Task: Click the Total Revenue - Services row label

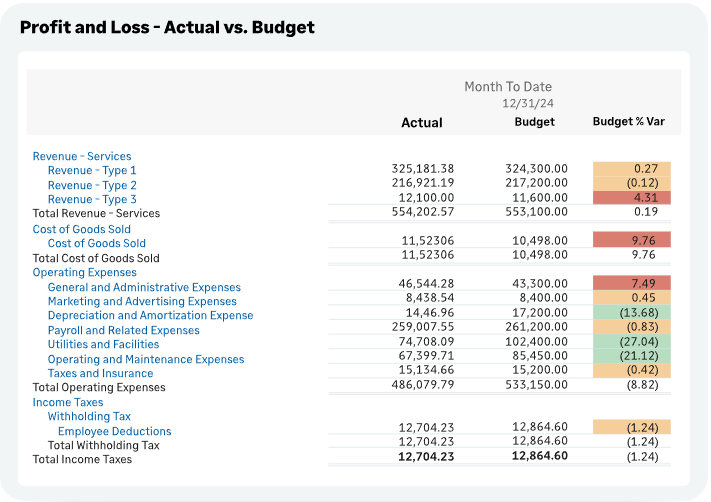Action: [x=96, y=213]
